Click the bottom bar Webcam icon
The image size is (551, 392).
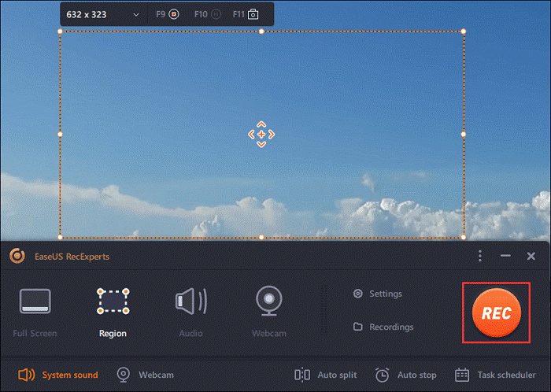click(124, 375)
